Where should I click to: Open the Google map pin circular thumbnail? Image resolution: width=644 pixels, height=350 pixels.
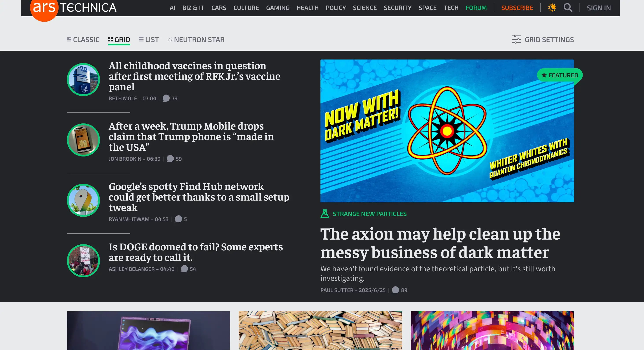(x=83, y=200)
